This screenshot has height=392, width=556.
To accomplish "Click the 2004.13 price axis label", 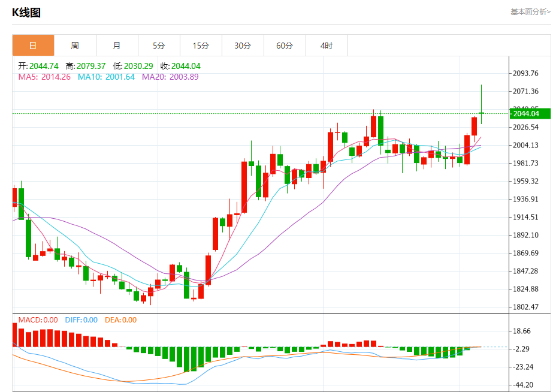I will point(525,145).
